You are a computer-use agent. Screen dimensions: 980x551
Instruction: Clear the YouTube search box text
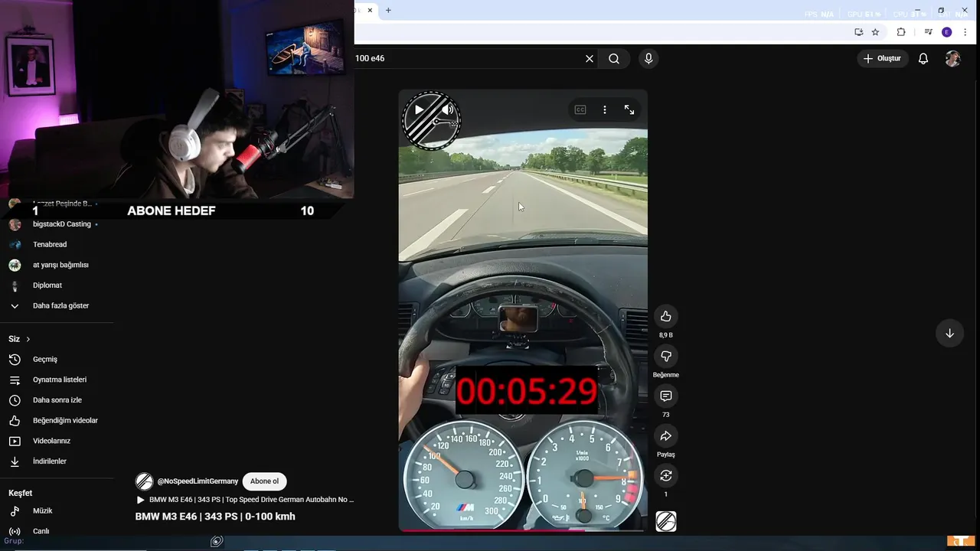tap(590, 58)
